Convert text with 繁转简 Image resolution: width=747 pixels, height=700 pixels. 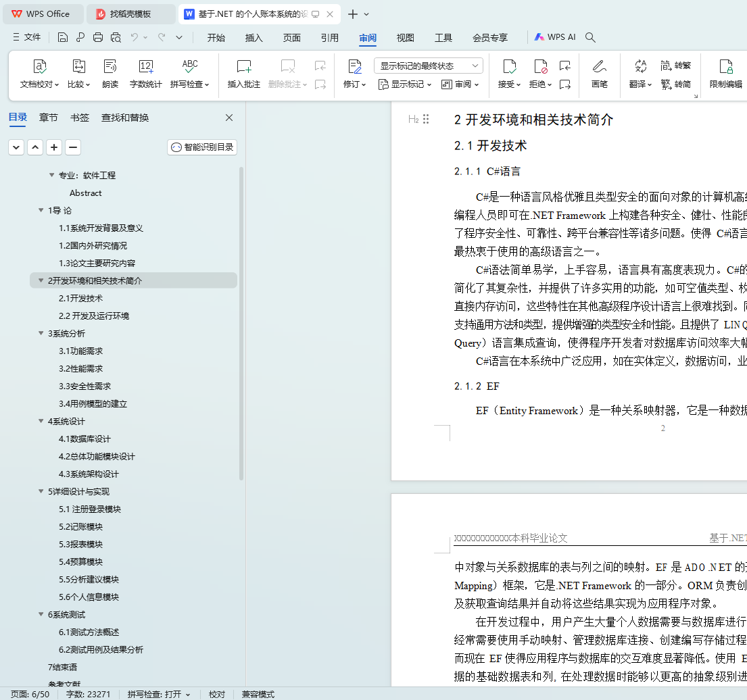click(x=675, y=84)
